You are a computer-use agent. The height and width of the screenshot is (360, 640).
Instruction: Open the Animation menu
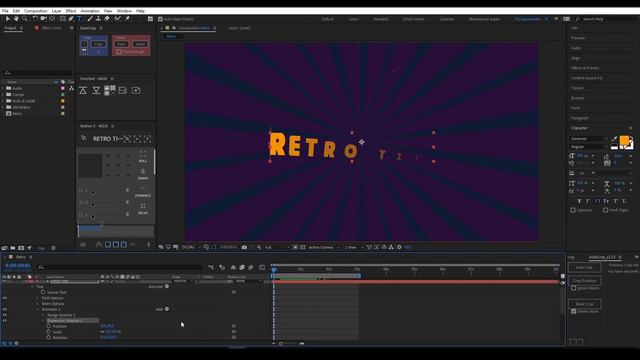pos(90,11)
